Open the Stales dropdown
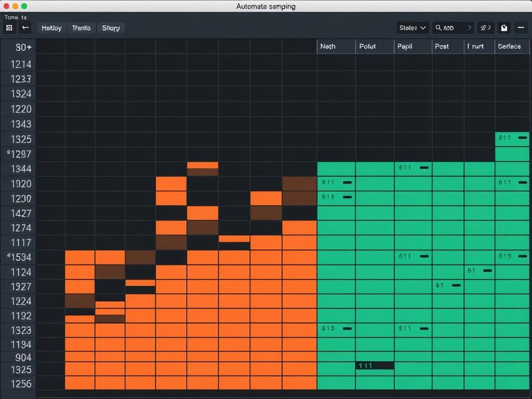This screenshot has width=532, height=399. tap(413, 28)
